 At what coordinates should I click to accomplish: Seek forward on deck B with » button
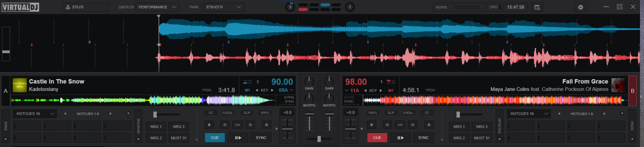click(x=413, y=125)
